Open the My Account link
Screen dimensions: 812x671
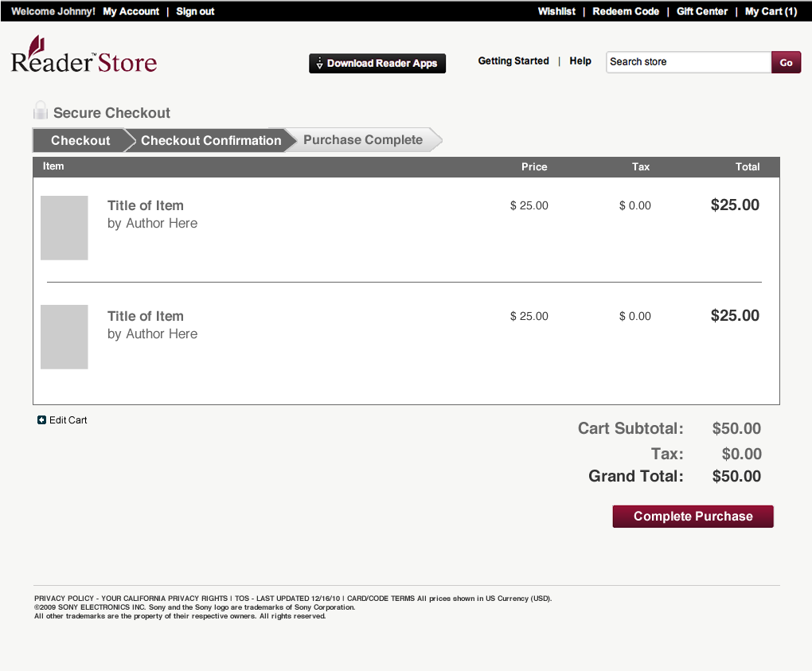point(131,11)
